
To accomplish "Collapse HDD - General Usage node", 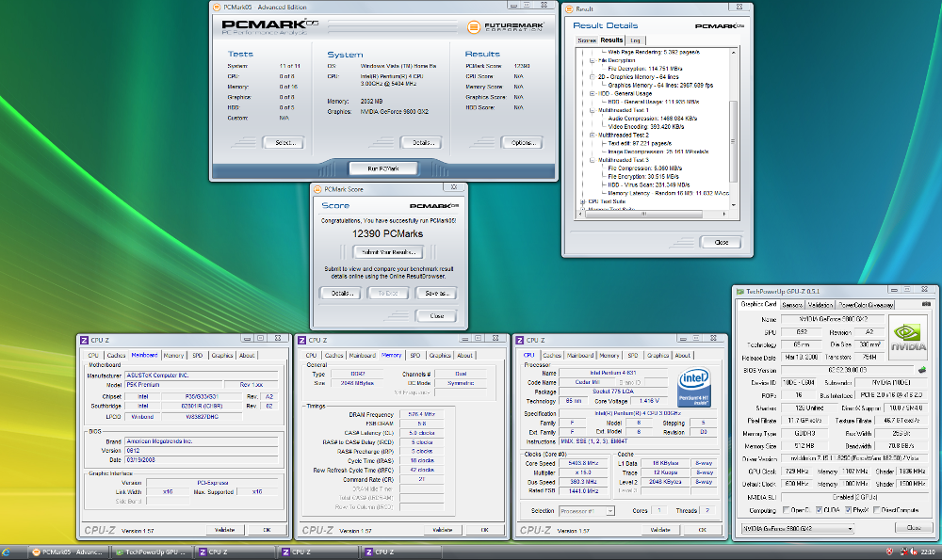I will click(592, 93).
